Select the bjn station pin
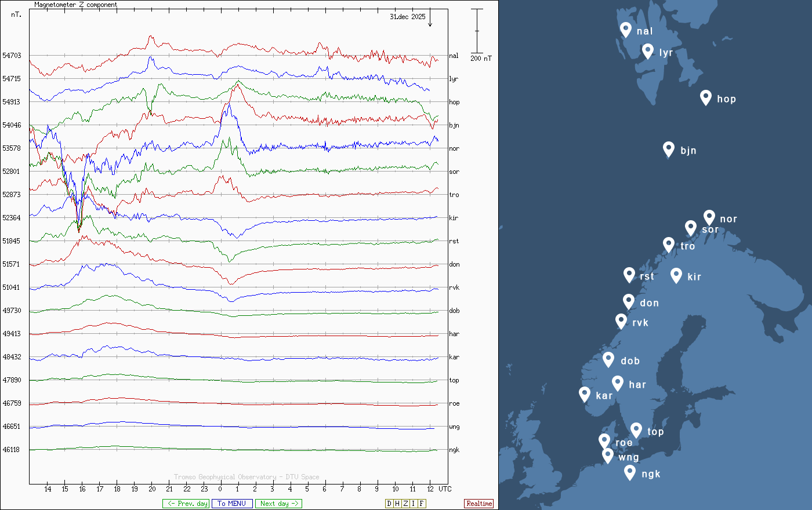This screenshot has width=812, height=510. tap(669, 149)
